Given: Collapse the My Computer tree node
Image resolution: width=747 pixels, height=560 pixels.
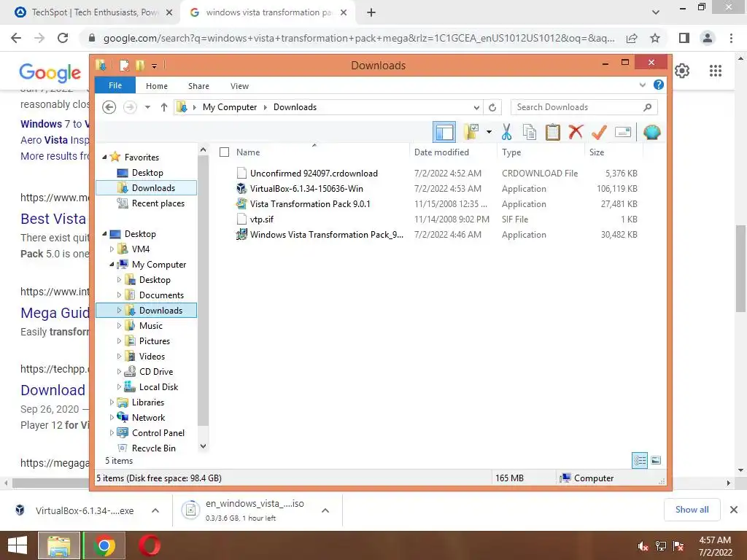Looking at the screenshot, I should tap(112, 264).
